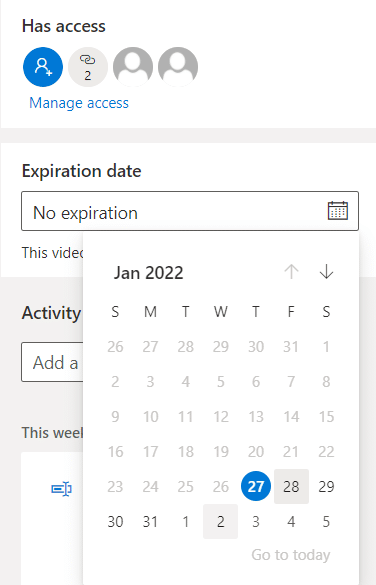Open Manage access link

coord(79,103)
